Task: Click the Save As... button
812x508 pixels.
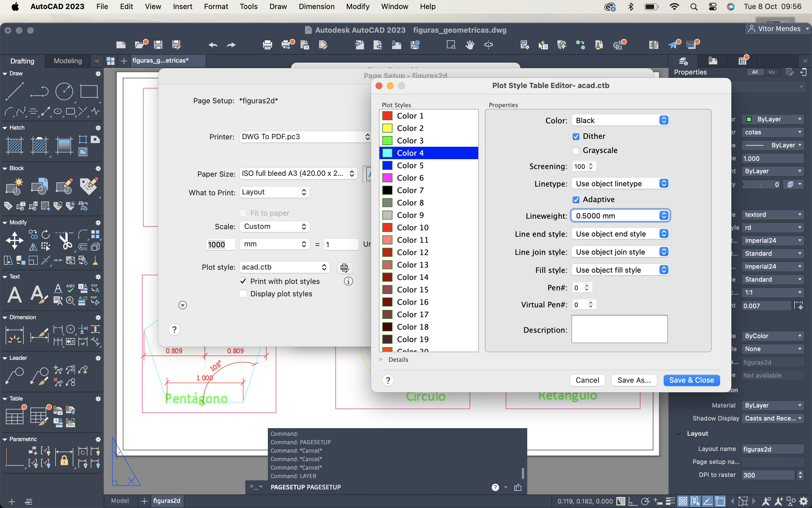Action: tap(634, 380)
